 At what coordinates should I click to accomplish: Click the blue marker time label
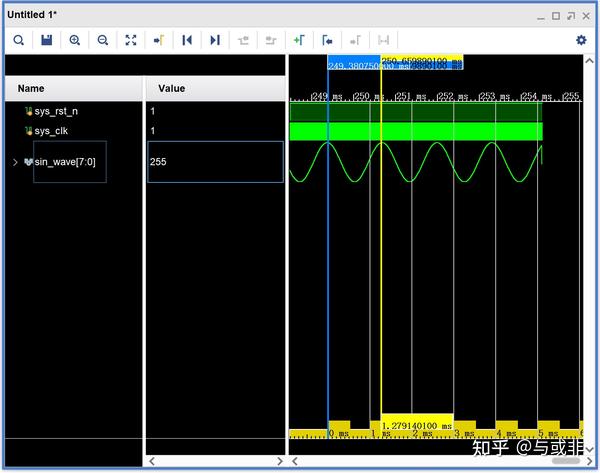tap(353, 66)
